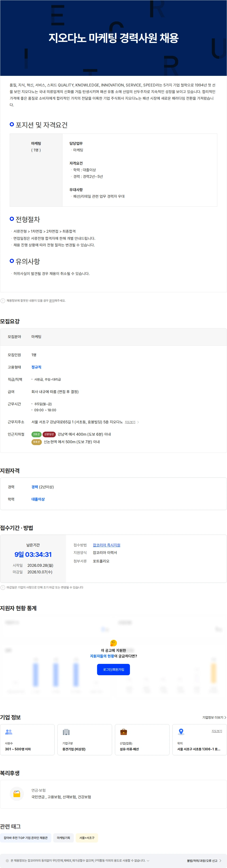Click 지도보기 in the company location card
227x868 pixels.
(x=217, y=731)
